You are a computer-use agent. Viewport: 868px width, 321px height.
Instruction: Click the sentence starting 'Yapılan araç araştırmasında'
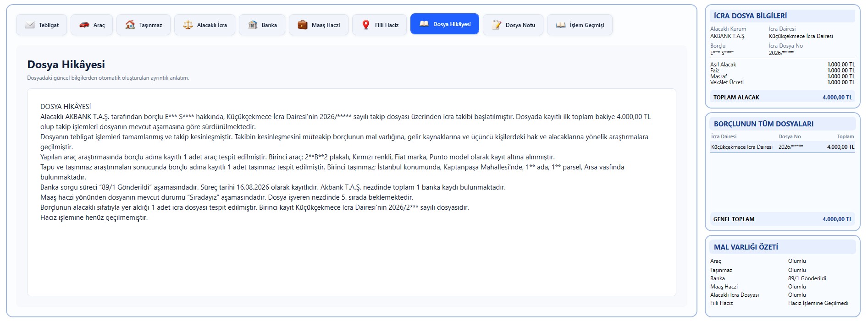297,157
